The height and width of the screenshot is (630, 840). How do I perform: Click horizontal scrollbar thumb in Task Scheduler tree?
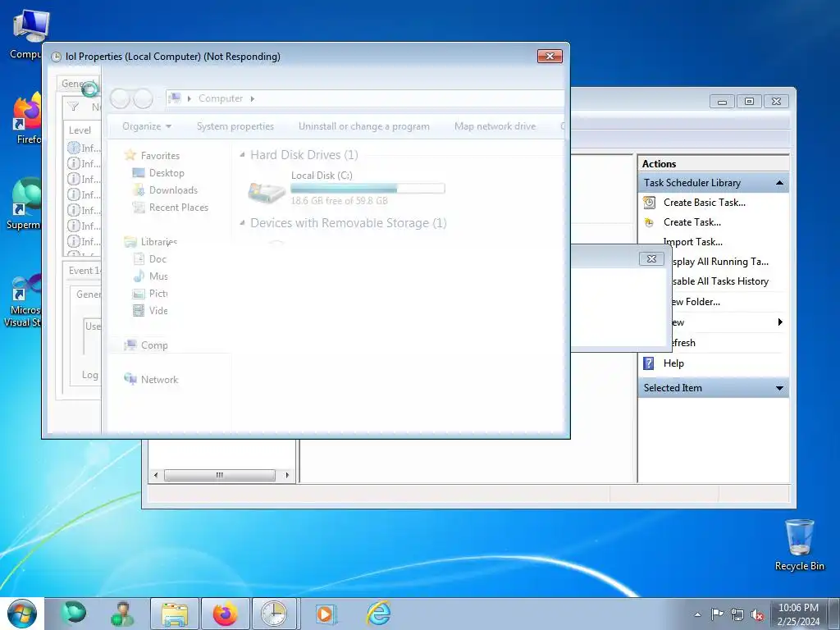(x=220, y=475)
